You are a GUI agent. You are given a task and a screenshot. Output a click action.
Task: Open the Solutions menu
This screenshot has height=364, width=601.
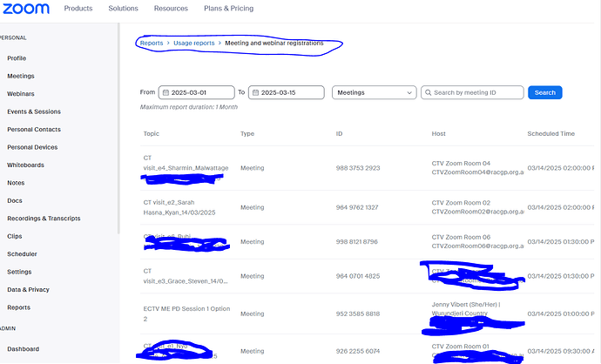(123, 9)
